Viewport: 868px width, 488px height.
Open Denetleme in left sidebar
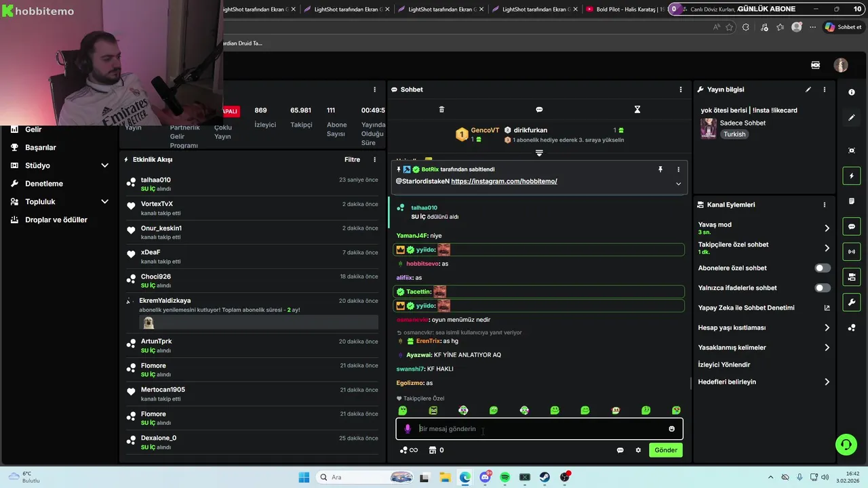[x=44, y=184]
